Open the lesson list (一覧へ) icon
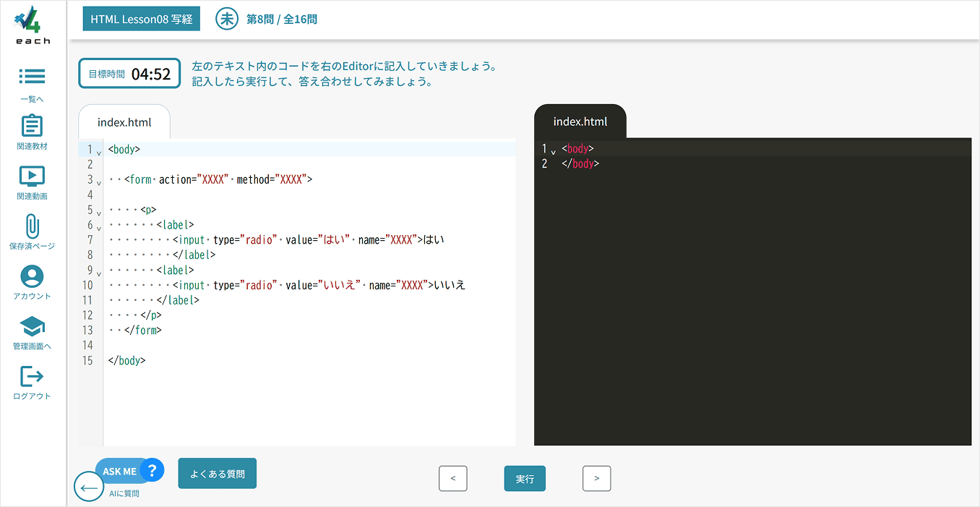Viewport: 980px width, 507px height. pyautogui.click(x=32, y=76)
